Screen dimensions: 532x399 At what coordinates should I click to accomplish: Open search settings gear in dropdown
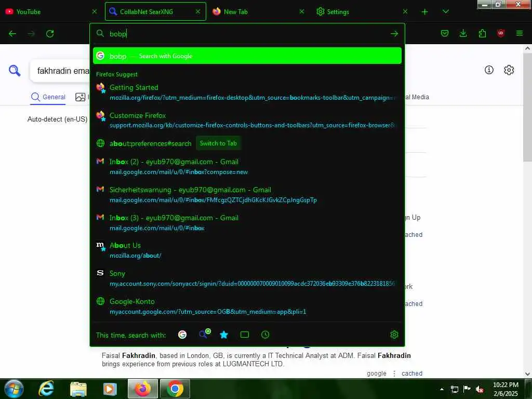click(x=394, y=335)
